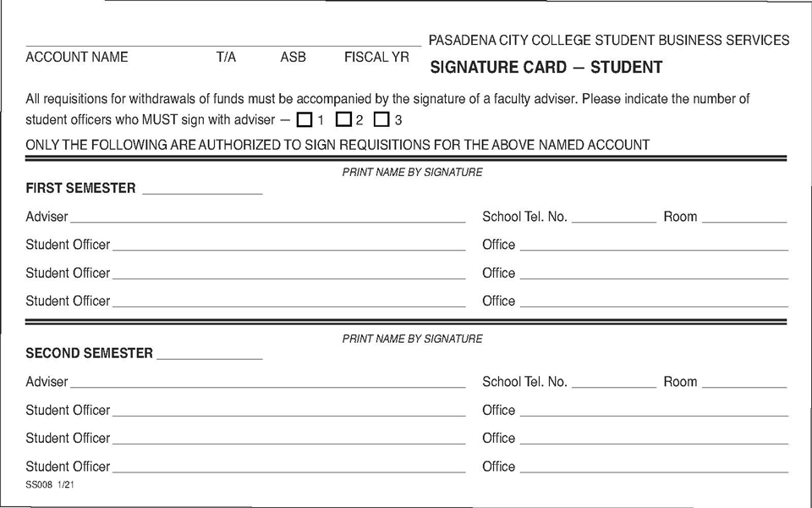This screenshot has width=812, height=508.
Task: Click the Room field under First Semester
Action: tap(743, 216)
